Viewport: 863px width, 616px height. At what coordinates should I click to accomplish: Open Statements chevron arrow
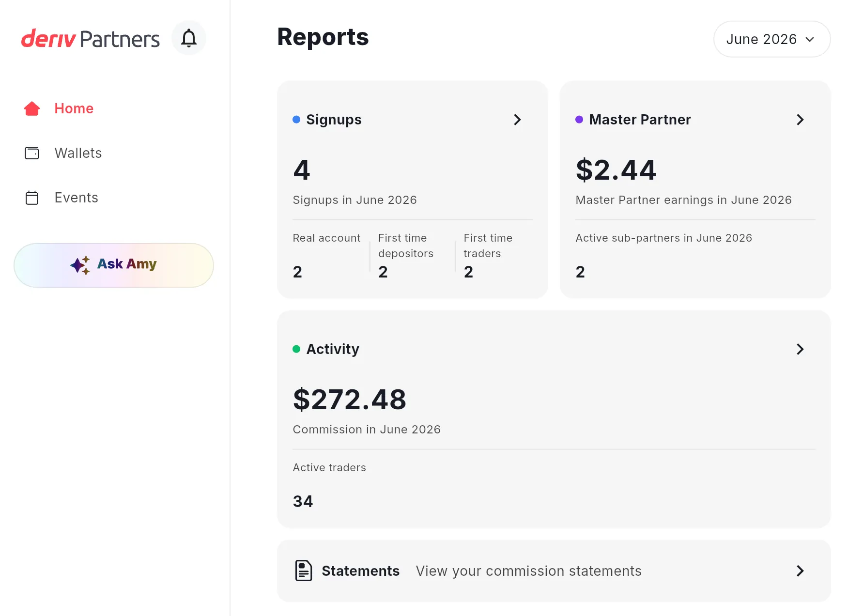point(800,571)
